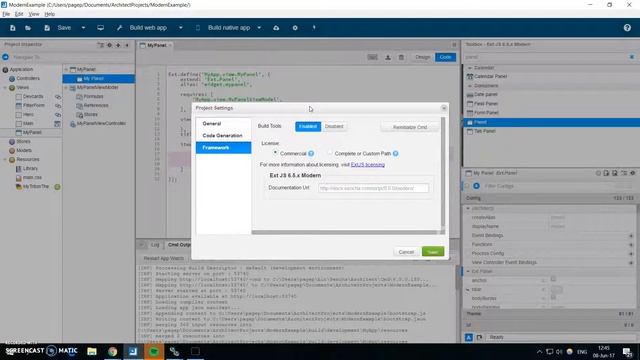Collapse the Calendar toolbox group
Screen dimensions: 640x360
(x=470, y=68)
